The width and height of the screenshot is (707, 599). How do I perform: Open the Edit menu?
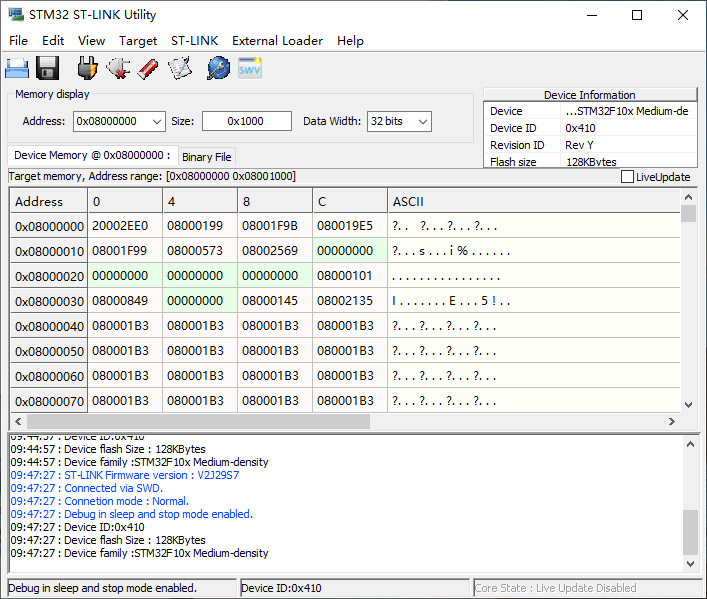(x=53, y=41)
